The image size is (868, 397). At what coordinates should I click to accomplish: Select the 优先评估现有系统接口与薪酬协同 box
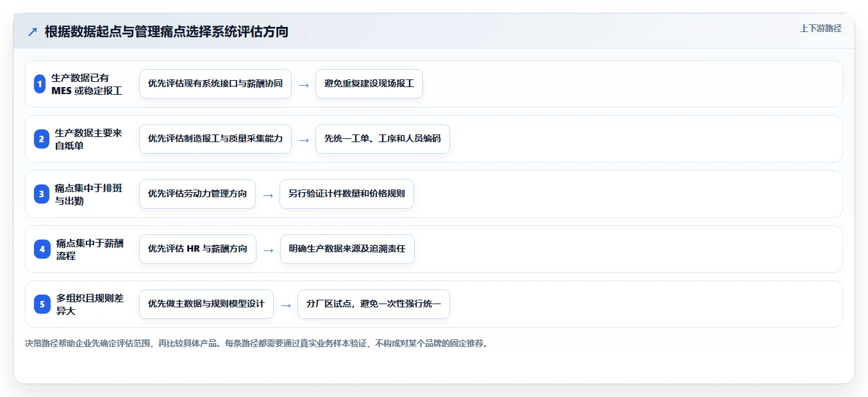pos(215,84)
